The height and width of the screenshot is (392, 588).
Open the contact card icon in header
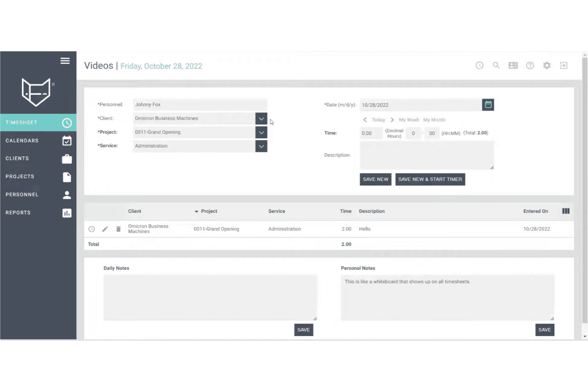tap(513, 66)
